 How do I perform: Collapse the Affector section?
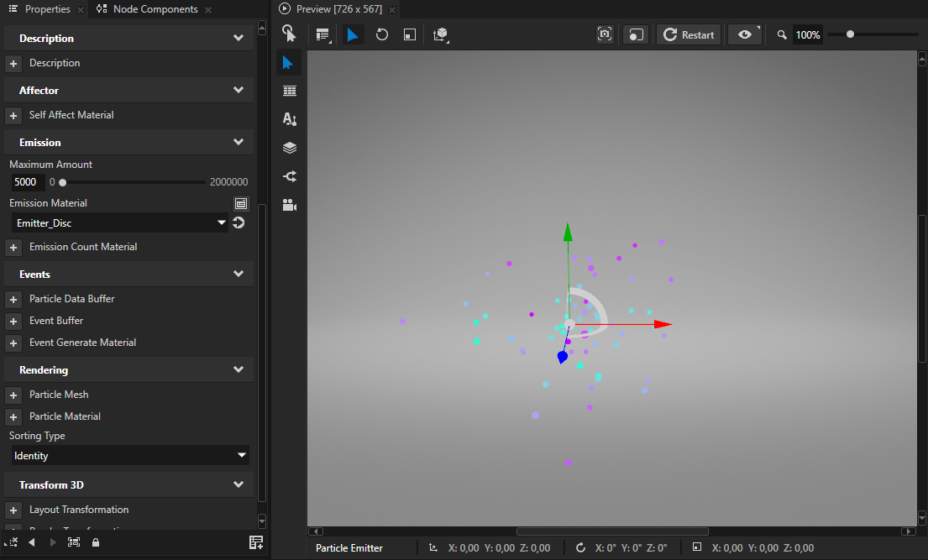(x=239, y=90)
